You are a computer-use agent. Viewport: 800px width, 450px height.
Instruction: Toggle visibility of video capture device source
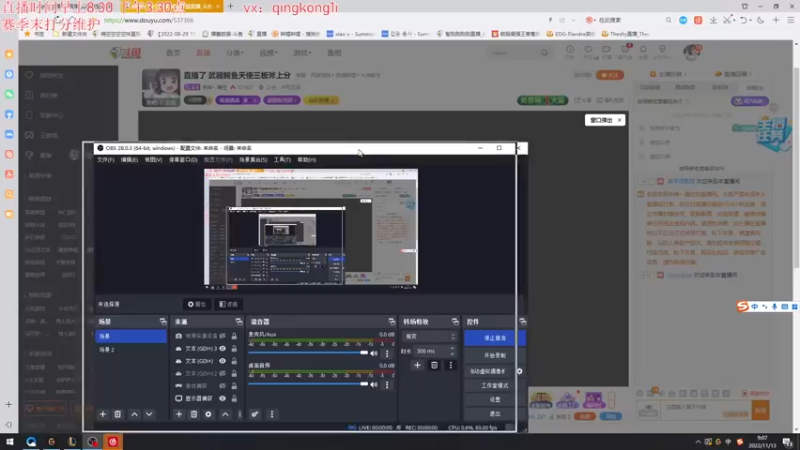(222, 336)
